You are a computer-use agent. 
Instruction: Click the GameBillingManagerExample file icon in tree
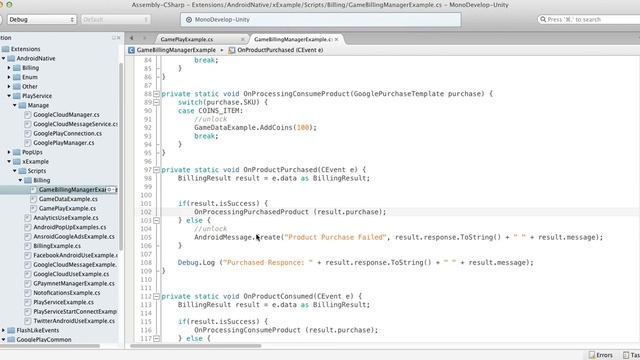point(33,190)
